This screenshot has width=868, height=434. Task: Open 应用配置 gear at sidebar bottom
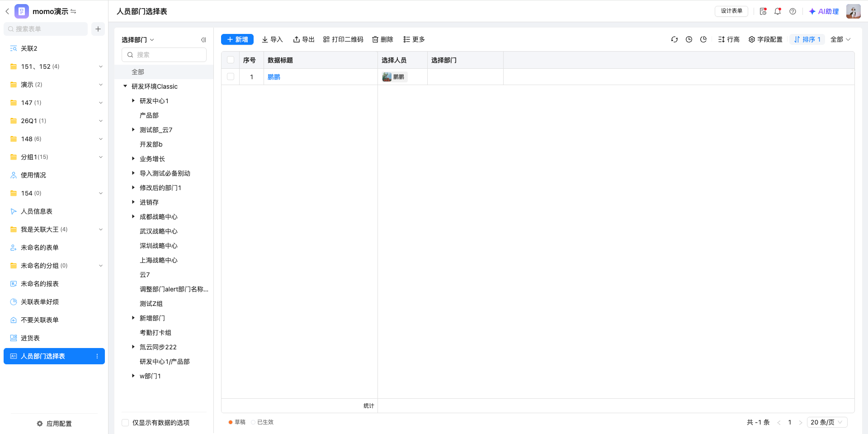click(54, 424)
